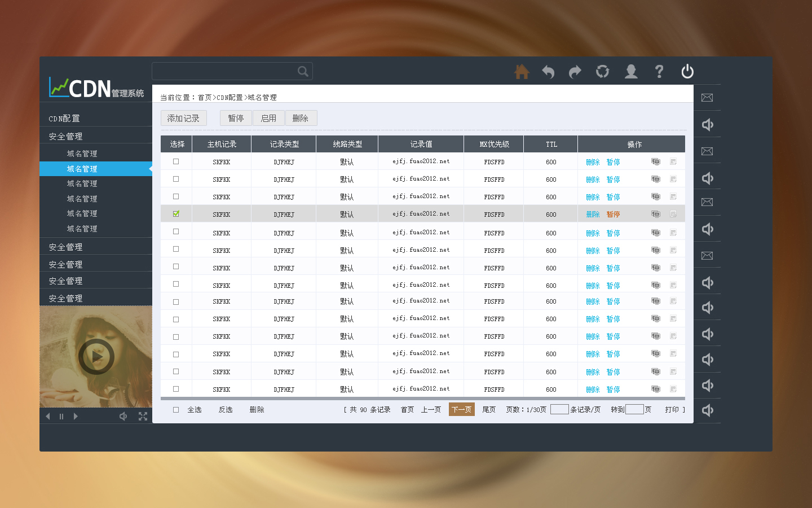812x508 pixels.
Task: Expand video to fullscreen
Action: click(x=143, y=417)
